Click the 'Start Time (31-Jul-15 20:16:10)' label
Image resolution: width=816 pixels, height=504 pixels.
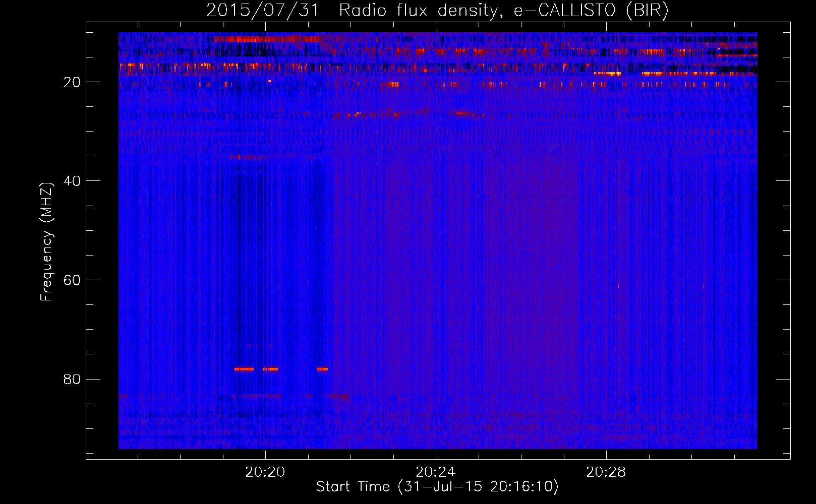(x=437, y=487)
